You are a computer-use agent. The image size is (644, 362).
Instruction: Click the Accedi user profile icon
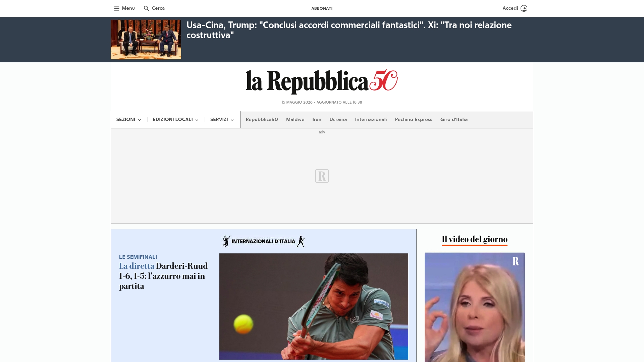[x=524, y=8]
